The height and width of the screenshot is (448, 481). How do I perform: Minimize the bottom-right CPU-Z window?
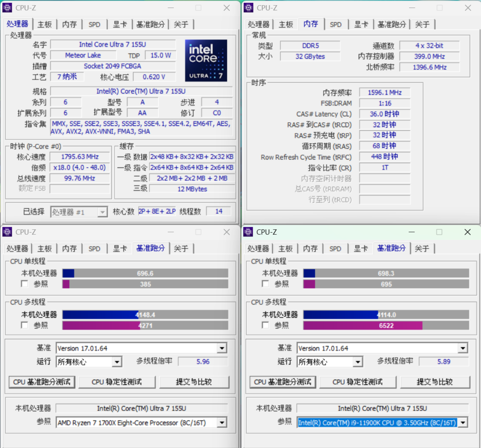click(411, 232)
